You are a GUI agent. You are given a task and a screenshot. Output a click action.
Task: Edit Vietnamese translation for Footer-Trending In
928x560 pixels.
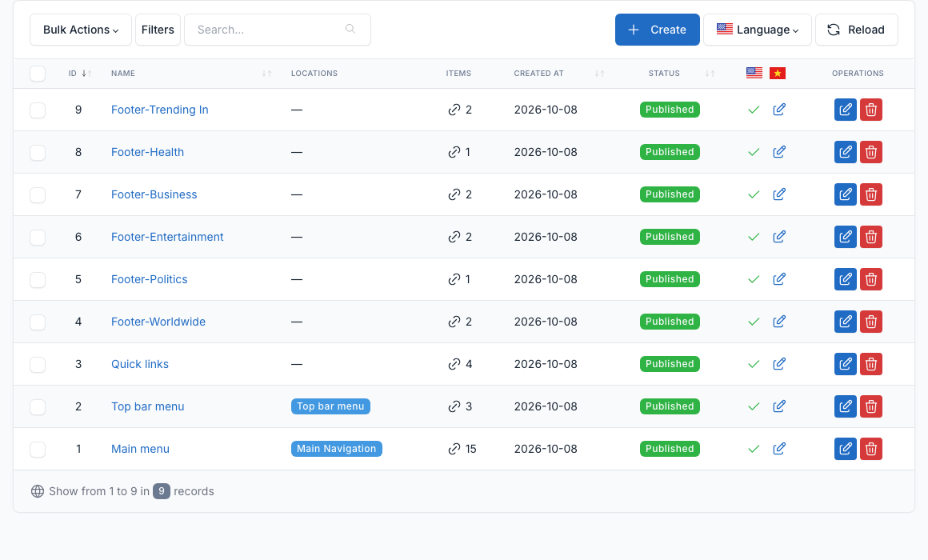(779, 110)
